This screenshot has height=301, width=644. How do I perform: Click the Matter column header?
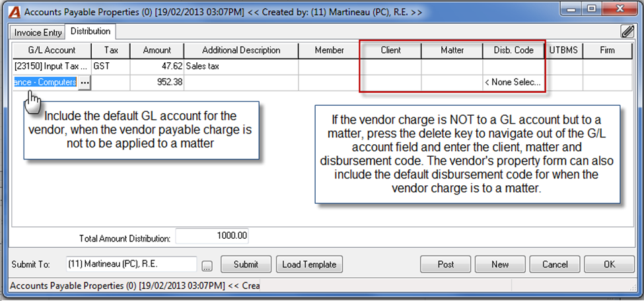tap(452, 50)
